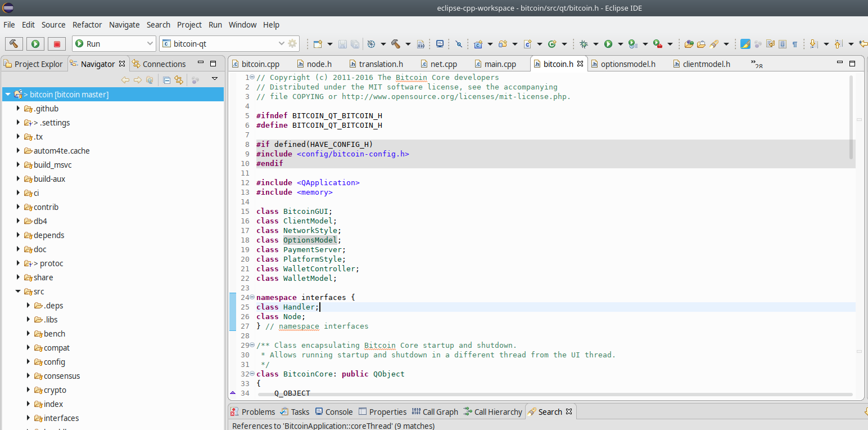This screenshot has width=868, height=430.
Task: Maximize the editor area
Action: point(852,63)
